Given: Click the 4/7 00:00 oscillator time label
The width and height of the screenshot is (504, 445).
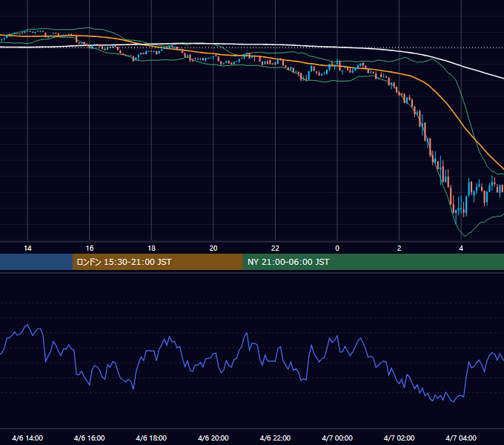Looking at the screenshot, I should (337, 438).
